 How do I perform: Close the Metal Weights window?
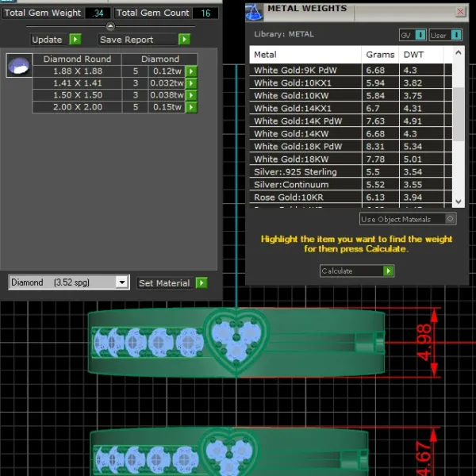click(460, 12)
